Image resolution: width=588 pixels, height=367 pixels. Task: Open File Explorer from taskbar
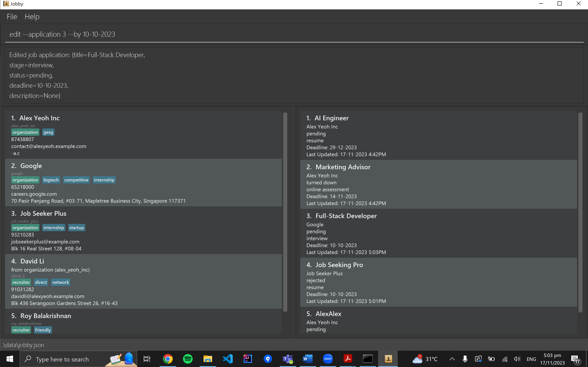click(x=208, y=359)
